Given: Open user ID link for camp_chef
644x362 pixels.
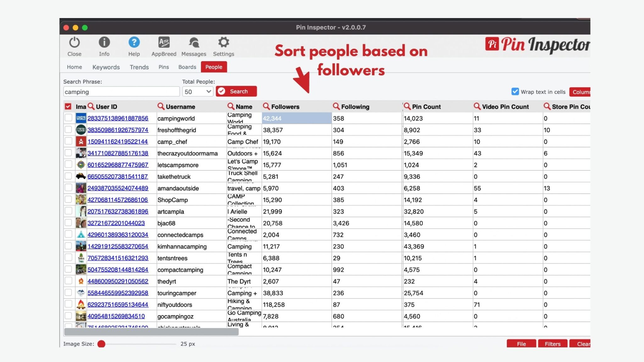Looking at the screenshot, I should click(x=117, y=141).
